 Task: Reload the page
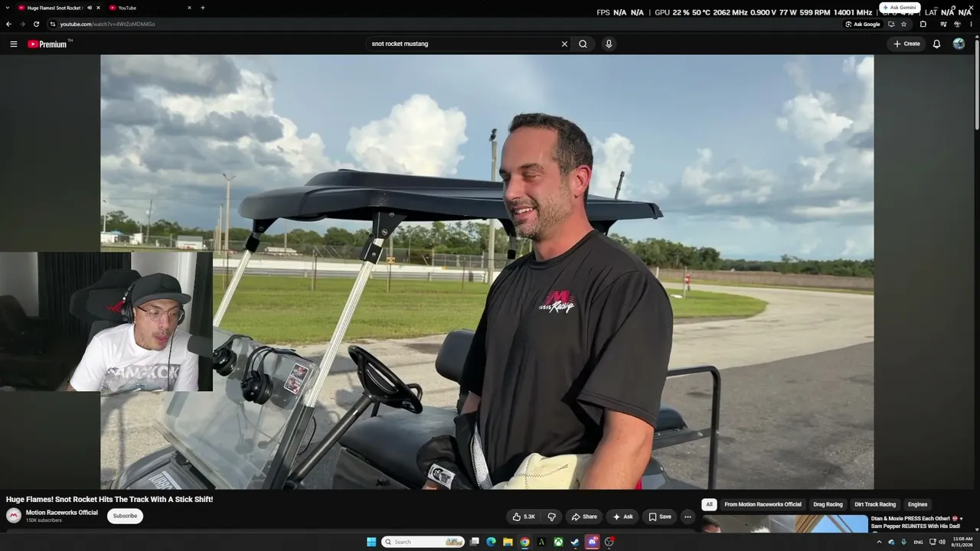pyautogui.click(x=36, y=24)
